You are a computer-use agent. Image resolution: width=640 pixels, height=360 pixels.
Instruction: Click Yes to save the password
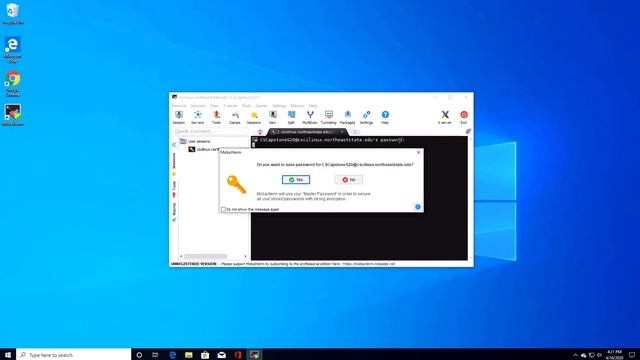[x=296, y=180]
